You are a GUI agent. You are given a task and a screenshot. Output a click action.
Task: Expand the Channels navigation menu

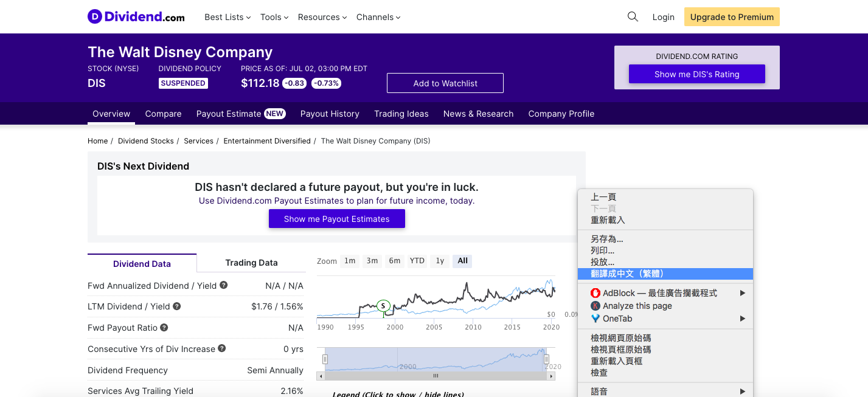click(378, 17)
